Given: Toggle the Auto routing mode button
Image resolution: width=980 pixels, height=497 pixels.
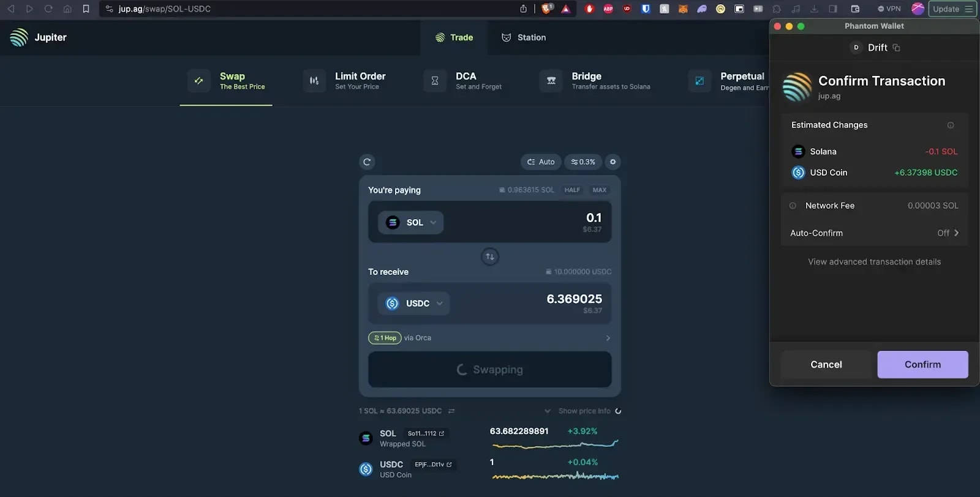Looking at the screenshot, I should point(541,162).
